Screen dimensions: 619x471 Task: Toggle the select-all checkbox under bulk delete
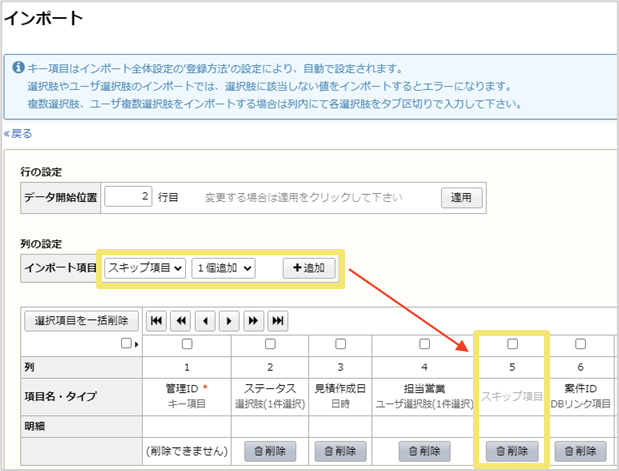tap(126, 343)
